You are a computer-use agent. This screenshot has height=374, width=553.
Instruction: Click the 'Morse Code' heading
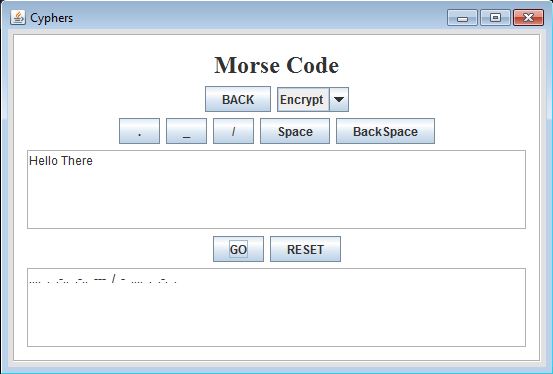click(x=276, y=65)
